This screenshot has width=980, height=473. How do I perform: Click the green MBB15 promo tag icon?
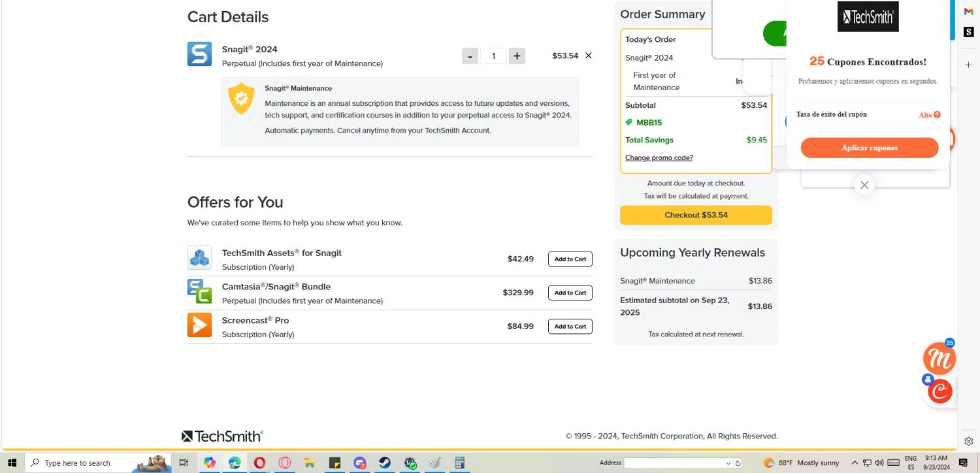(629, 122)
